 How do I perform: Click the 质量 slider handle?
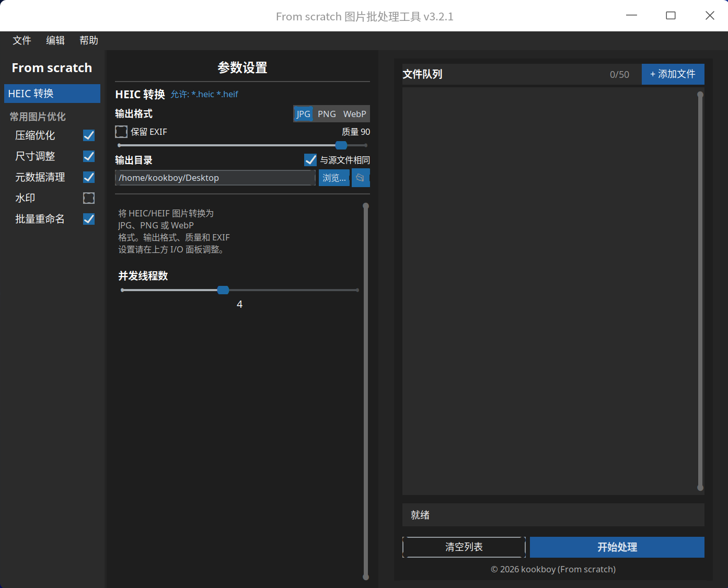click(x=341, y=145)
